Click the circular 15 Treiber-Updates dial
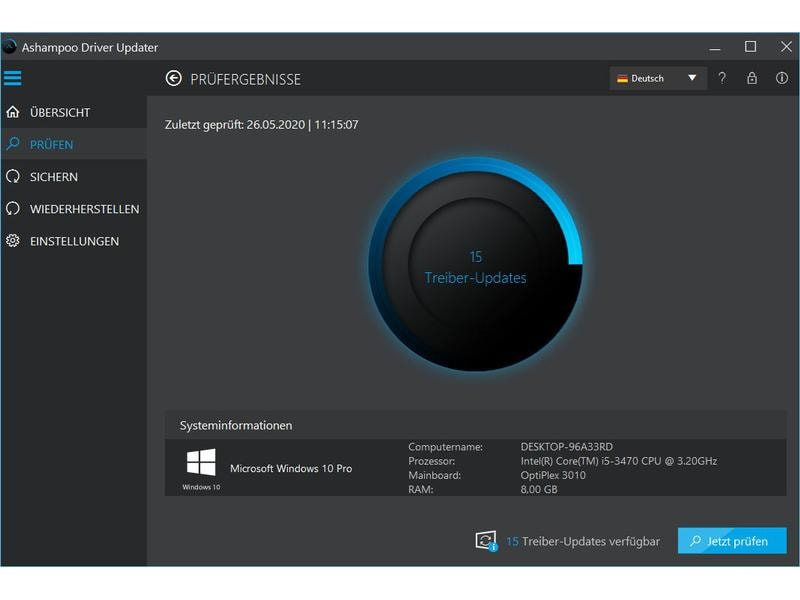This screenshot has height=600, width=800. pyautogui.click(x=476, y=264)
